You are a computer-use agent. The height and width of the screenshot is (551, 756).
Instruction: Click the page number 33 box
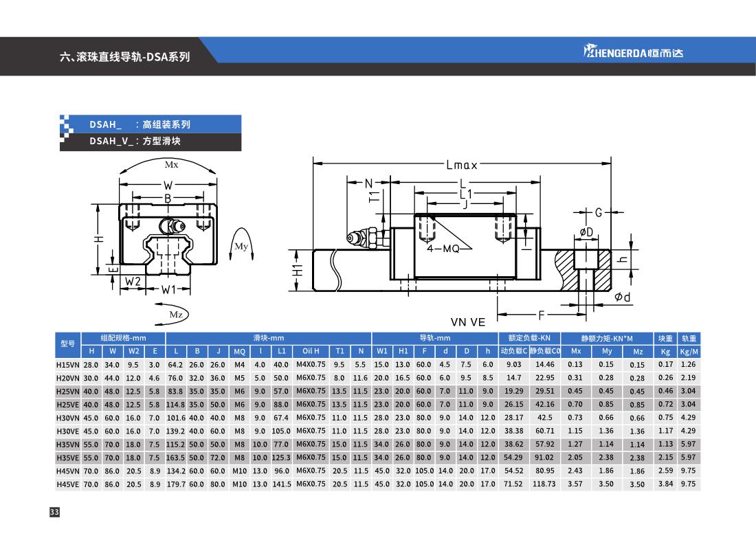click(x=54, y=513)
